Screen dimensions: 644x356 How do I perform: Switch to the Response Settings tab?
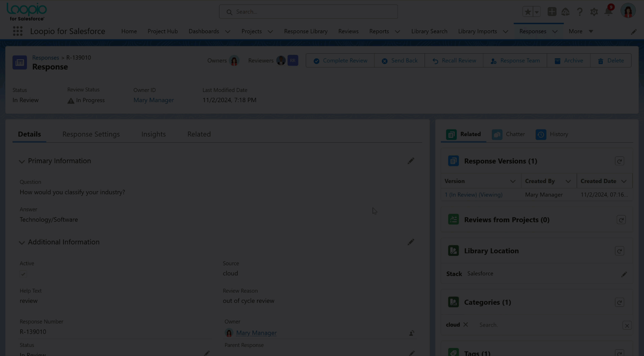91,134
